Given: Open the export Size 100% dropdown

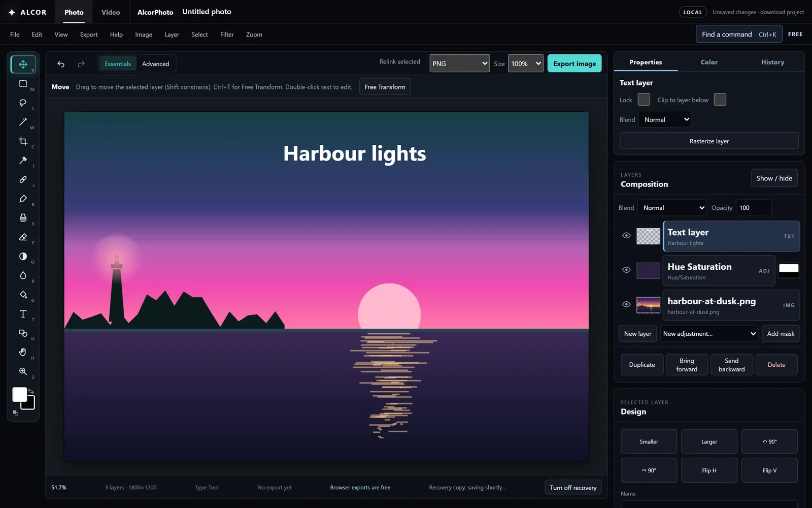Looking at the screenshot, I should (x=526, y=63).
